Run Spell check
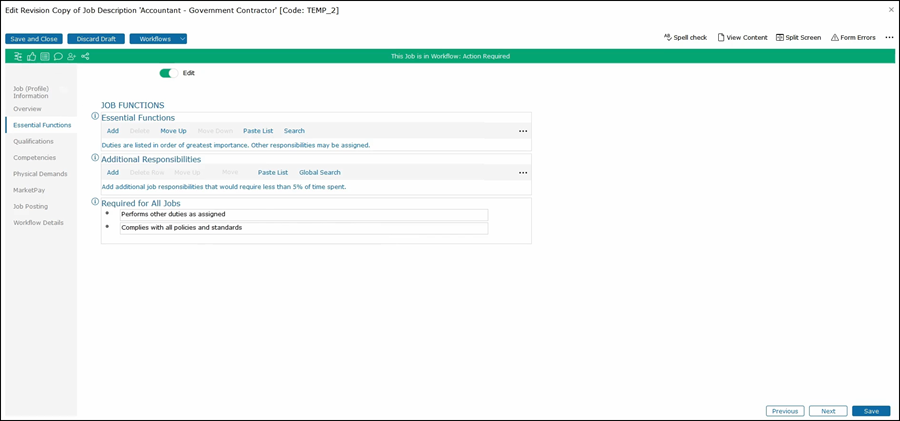The image size is (900, 421). [685, 37]
